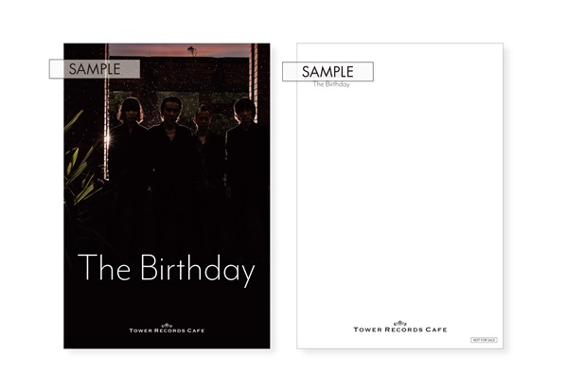Viewport: 567px width, 392px height.
Task: Click the green plant leaves on the left edge
Action: tap(80, 163)
